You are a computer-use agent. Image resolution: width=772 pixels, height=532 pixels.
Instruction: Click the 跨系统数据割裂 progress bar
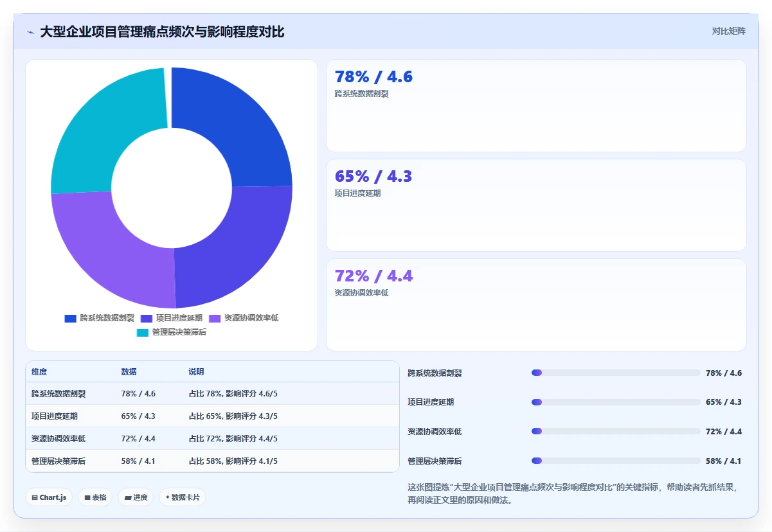[616, 373]
